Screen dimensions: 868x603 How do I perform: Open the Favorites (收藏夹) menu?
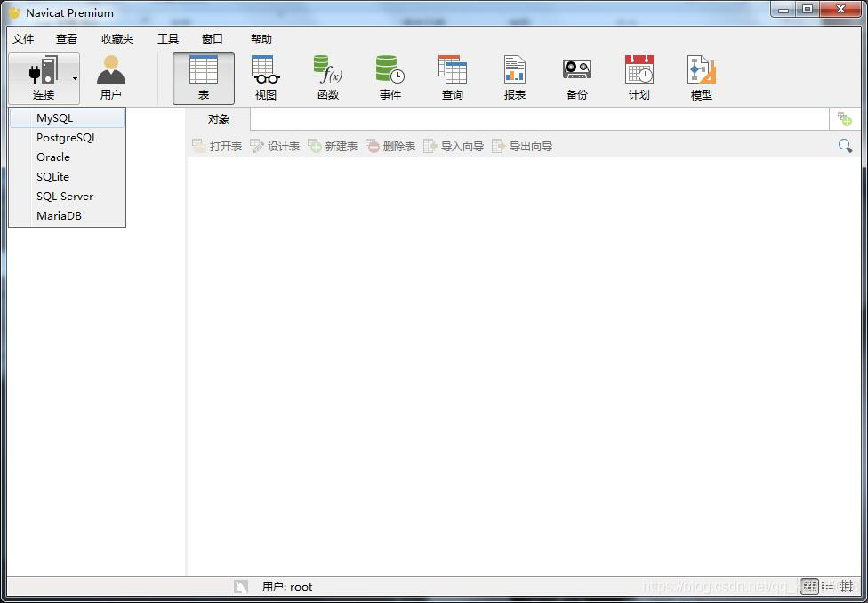pos(117,39)
